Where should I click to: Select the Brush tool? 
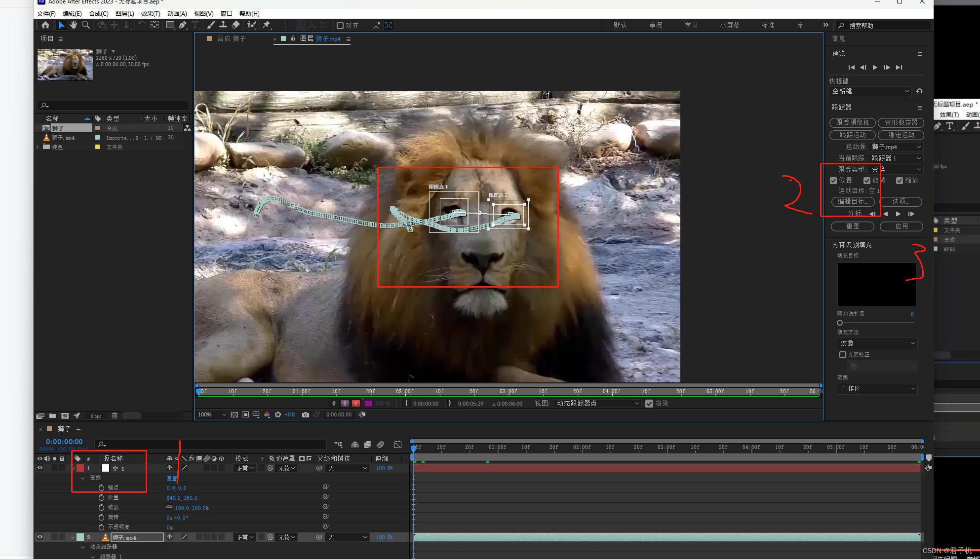coord(211,25)
